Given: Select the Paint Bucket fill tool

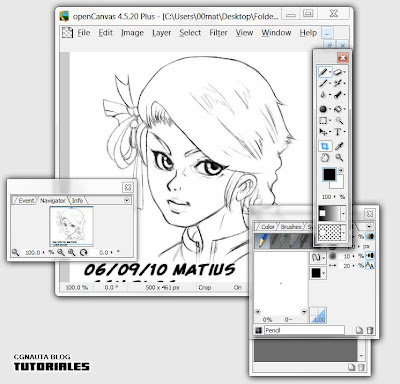Looking at the screenshot, I should 338,109.
